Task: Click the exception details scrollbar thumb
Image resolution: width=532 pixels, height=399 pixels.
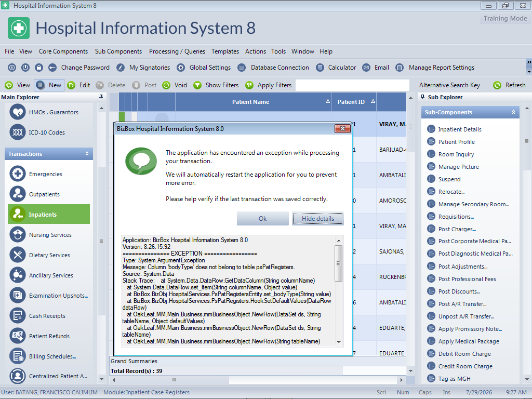Action: (x=338, y=263)
